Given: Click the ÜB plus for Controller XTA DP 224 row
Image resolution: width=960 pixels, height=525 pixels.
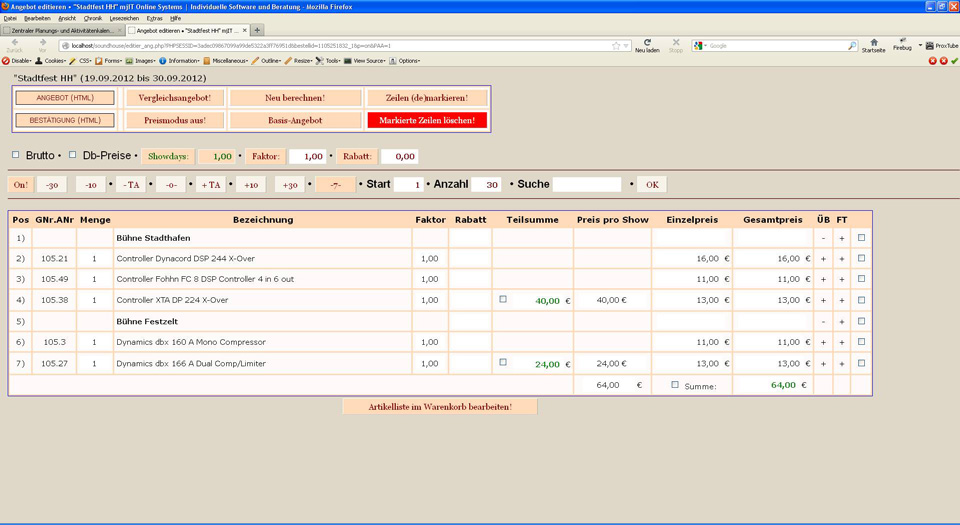Looking at the screenshot, I should click(823, 300).
